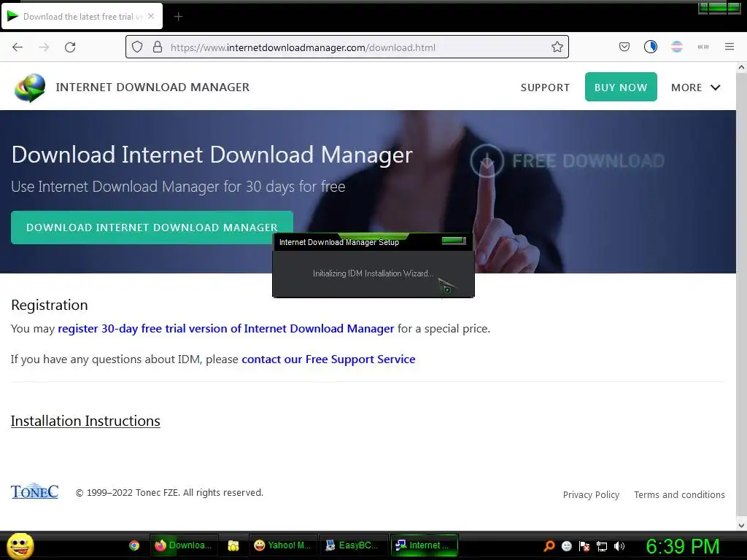Viewport: 747px width, 560px height.
Task: Click the double-chevron extension icon in toolbar
Action: click(703, 47)
